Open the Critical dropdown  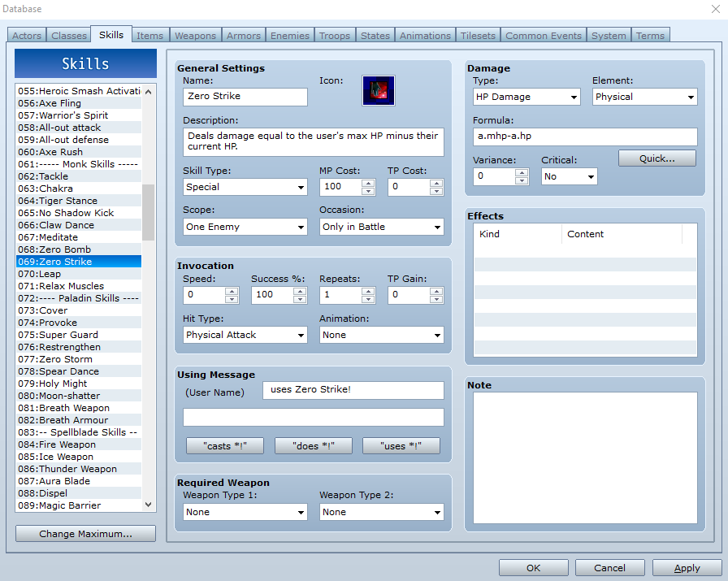570,176
